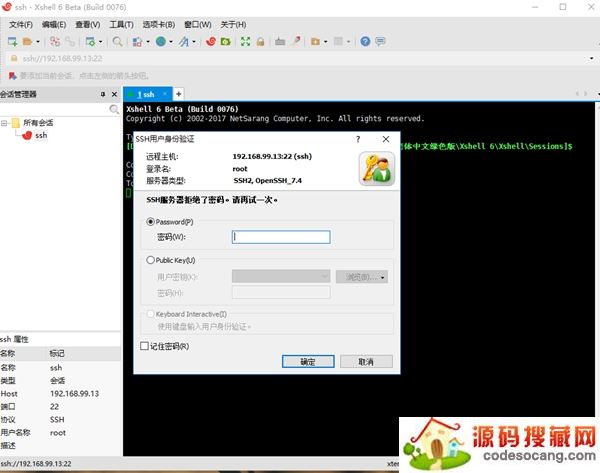Pin the Session Manager panel
This screenshot has height=473, width=600.
coord(103,94)
